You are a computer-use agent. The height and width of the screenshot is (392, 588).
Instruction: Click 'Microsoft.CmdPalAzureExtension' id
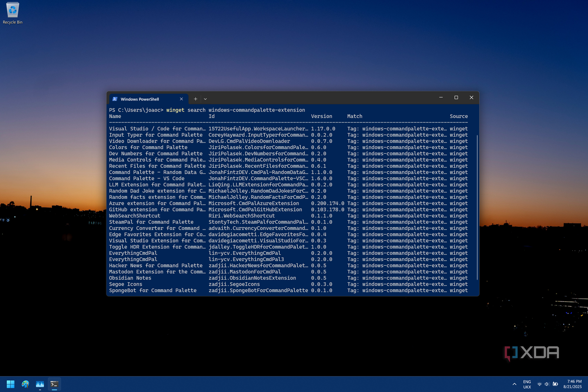pyautogui.click(x=254, y=203)
